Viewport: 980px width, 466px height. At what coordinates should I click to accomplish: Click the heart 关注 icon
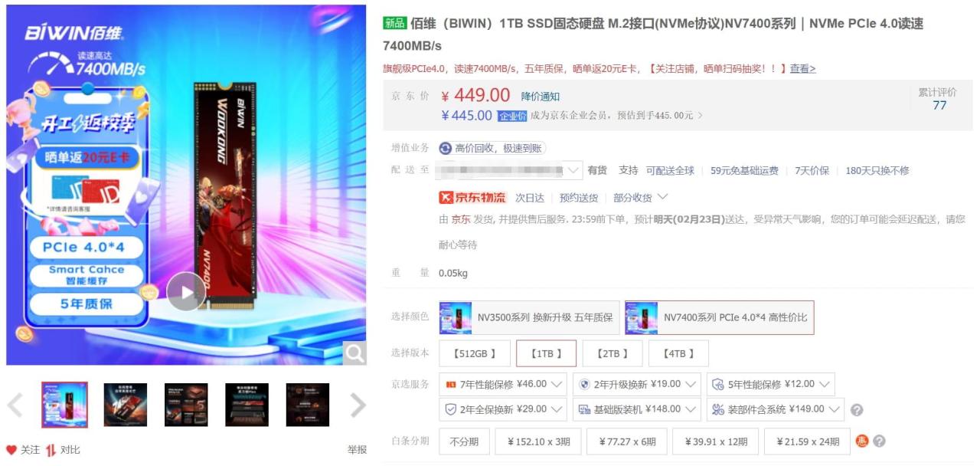click(11, 450)
